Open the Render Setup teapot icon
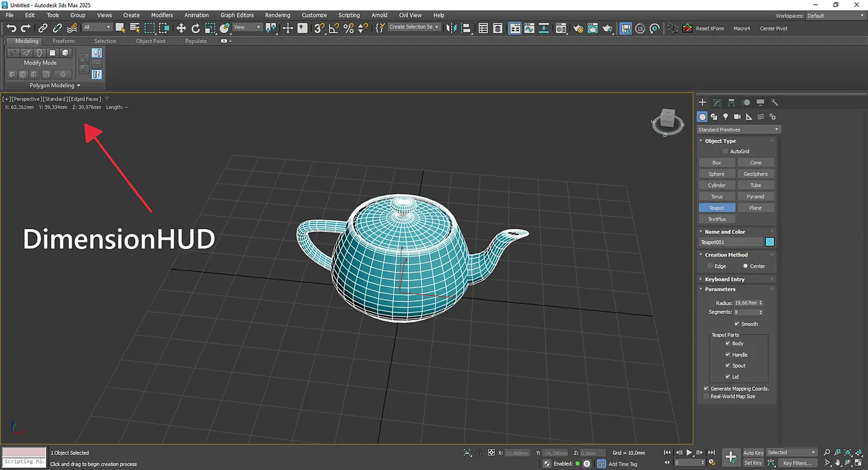Viewport: 868px width, 470px height. (578, 28)
